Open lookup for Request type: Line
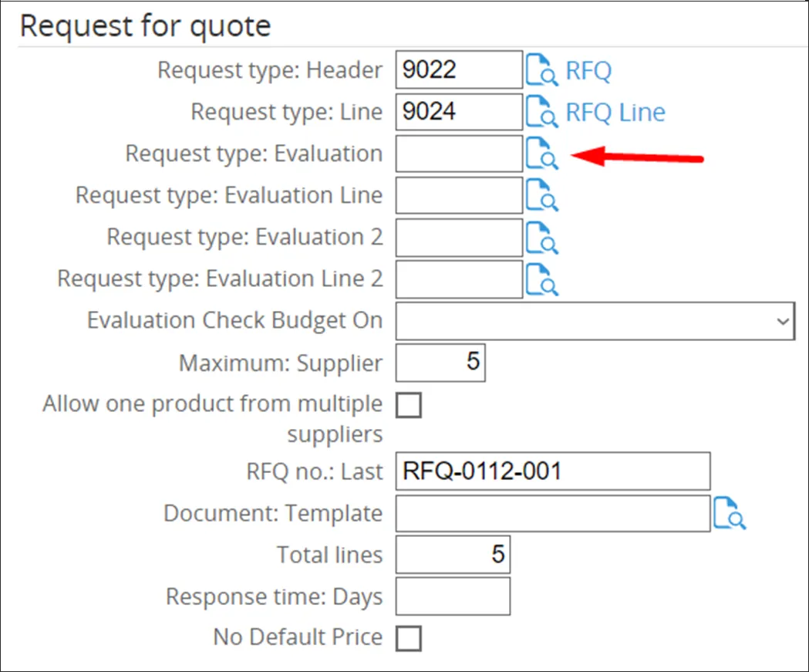This screenshot has width=809, height=672. [542, 113]
